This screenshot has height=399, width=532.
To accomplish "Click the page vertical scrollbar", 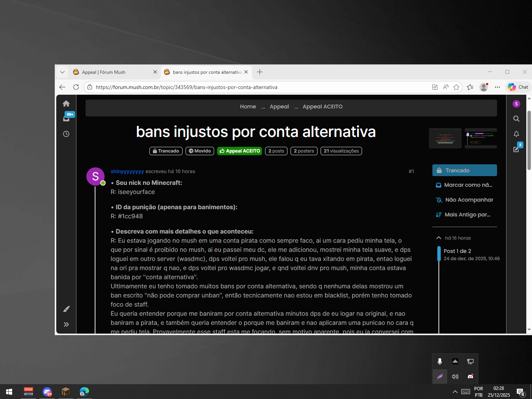I will click(x=529, y=141).
